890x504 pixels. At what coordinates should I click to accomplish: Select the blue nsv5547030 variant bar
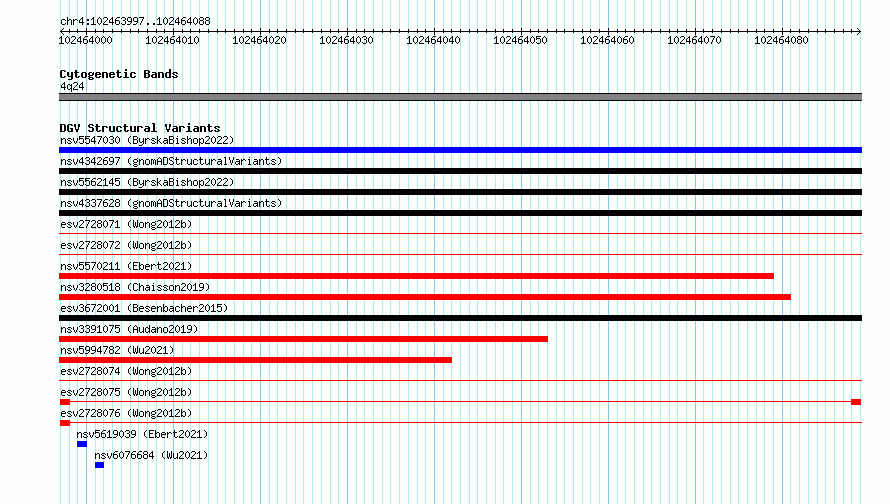[460, 150]
